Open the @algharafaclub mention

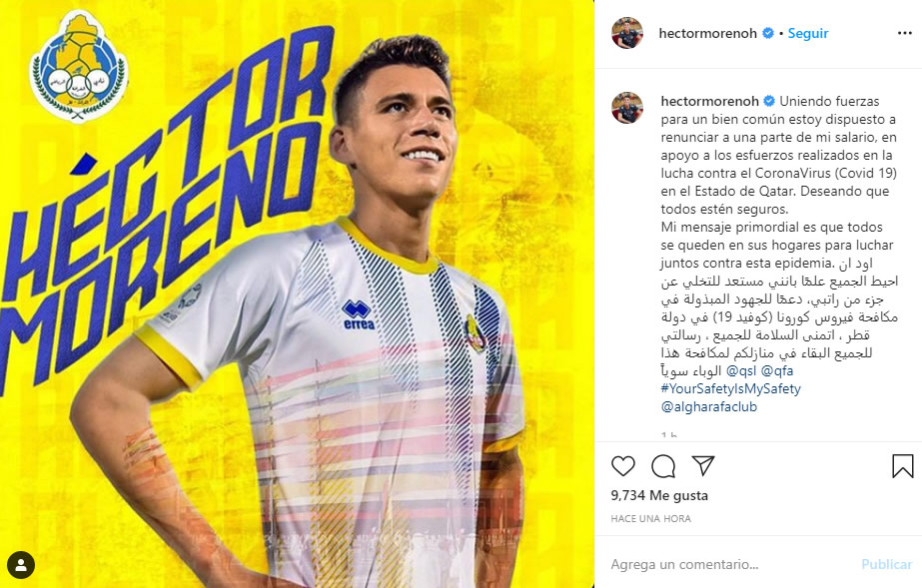pos(709,406)
